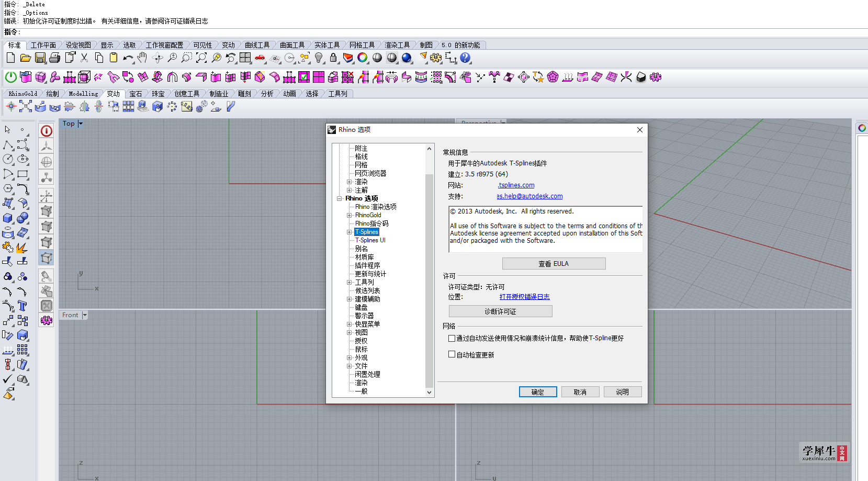Click the 说明 button
868x481 pixels.
pos(623,392)
